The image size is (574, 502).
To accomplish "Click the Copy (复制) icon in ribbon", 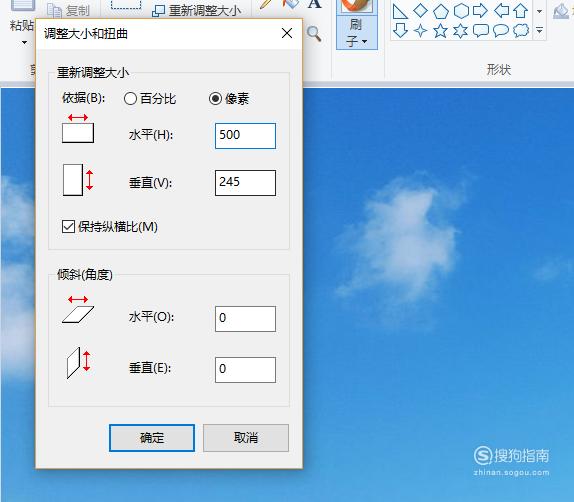I will [x=54, y=11].
